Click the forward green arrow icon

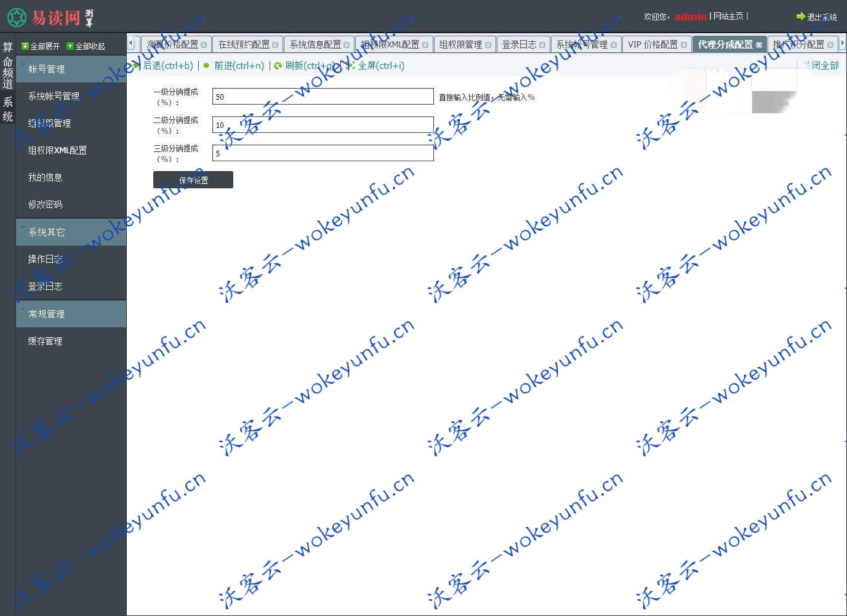click(x=207, y=65)
